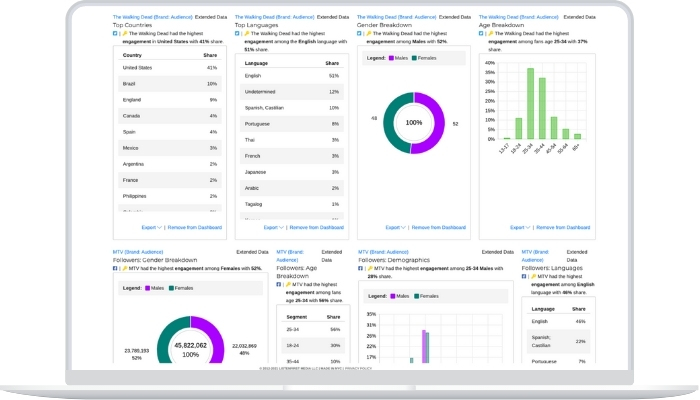Click the key icon in Followers: Languages card
The image size is (700, 400).
[533, 276]
